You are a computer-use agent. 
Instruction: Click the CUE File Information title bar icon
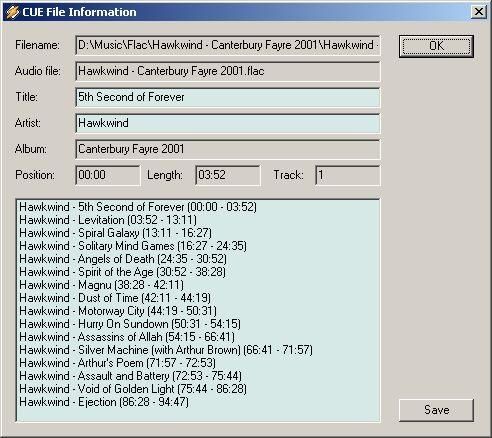[12, 12]
